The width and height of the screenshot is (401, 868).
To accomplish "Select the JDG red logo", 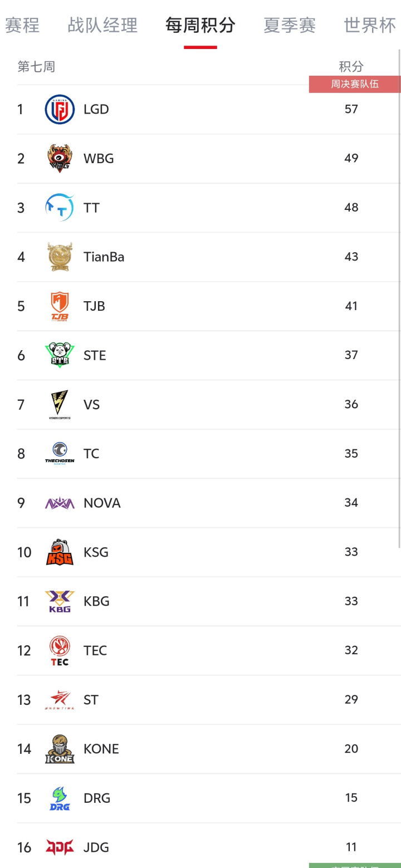I will (60, 847).
